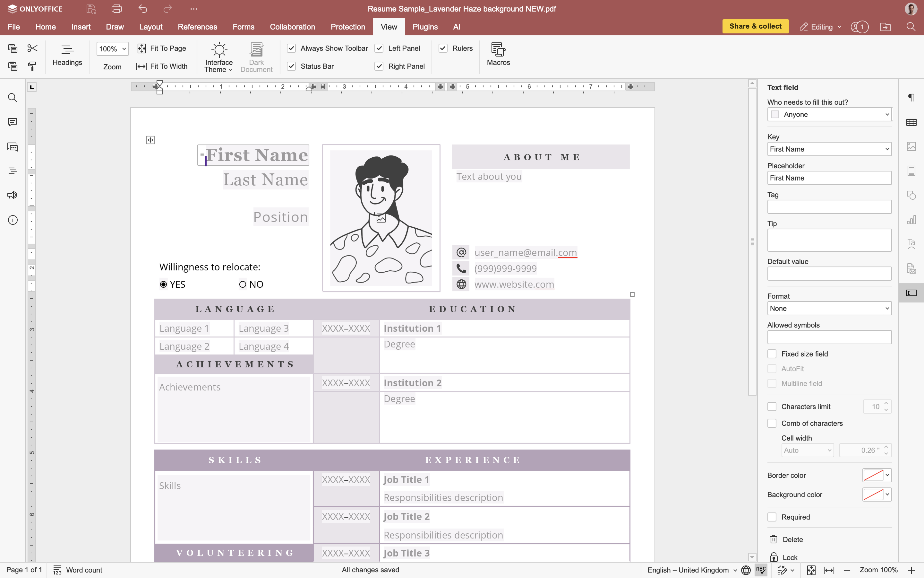The height and width of the screenshot is (578, 924).
Task: Click the Save icon in title bar
Action: (x=91, y=9)
